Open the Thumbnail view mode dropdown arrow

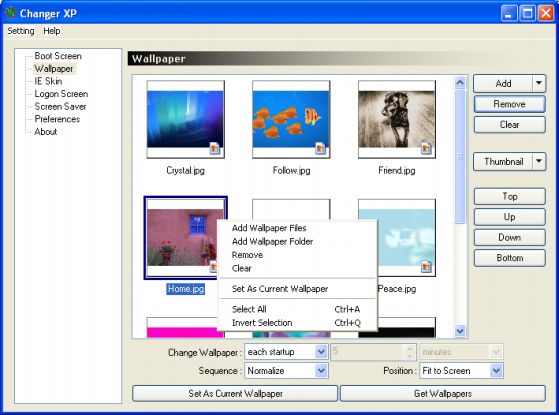pos(539,161)
